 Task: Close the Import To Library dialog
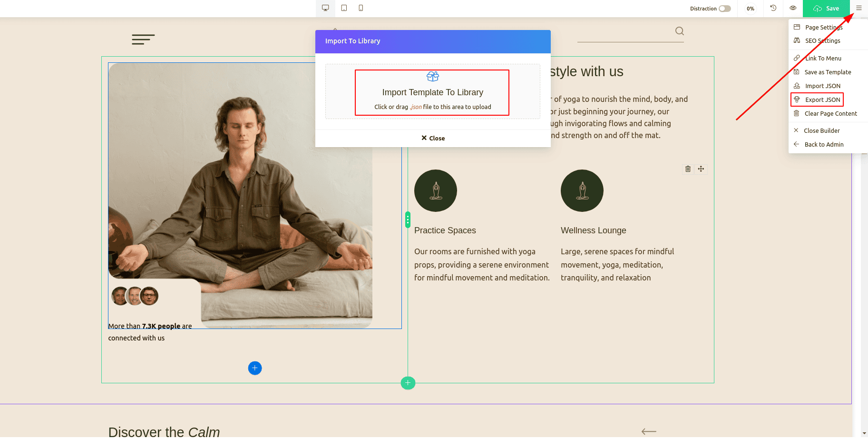(433, 138)
